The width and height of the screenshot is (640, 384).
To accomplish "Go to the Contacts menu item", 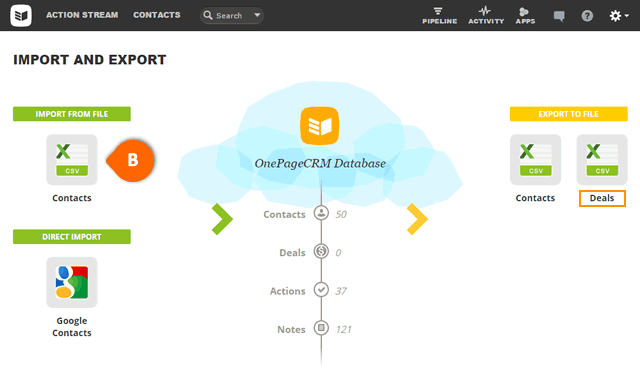I will tap(157, 15).
